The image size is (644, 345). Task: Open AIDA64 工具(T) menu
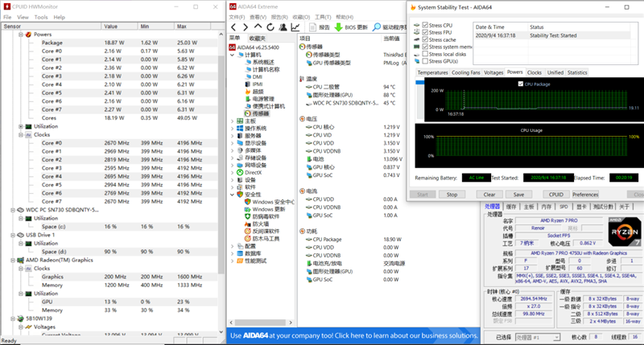coord(323,17)
